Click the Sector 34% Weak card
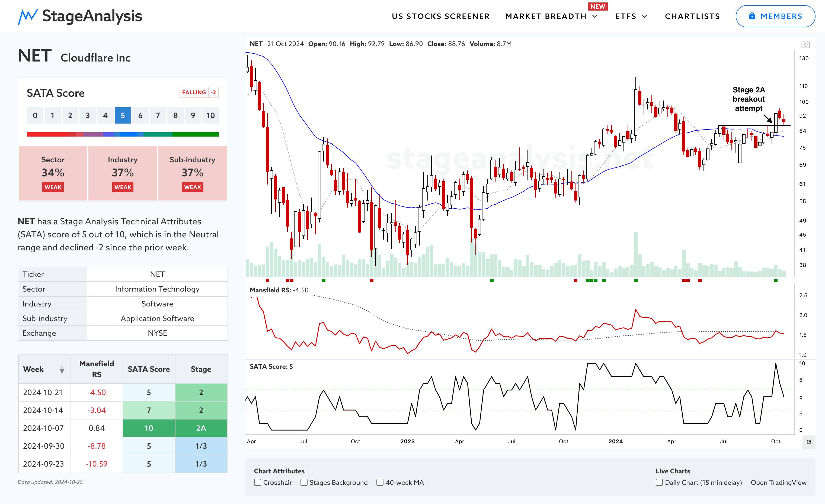This screenshot has height=504, width=825. point(53,173)
